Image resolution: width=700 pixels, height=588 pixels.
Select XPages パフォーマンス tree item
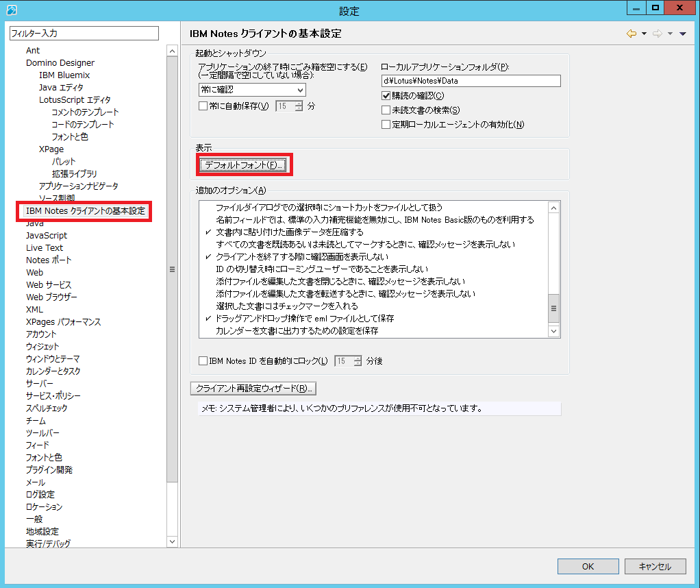(x=64, y=321)
